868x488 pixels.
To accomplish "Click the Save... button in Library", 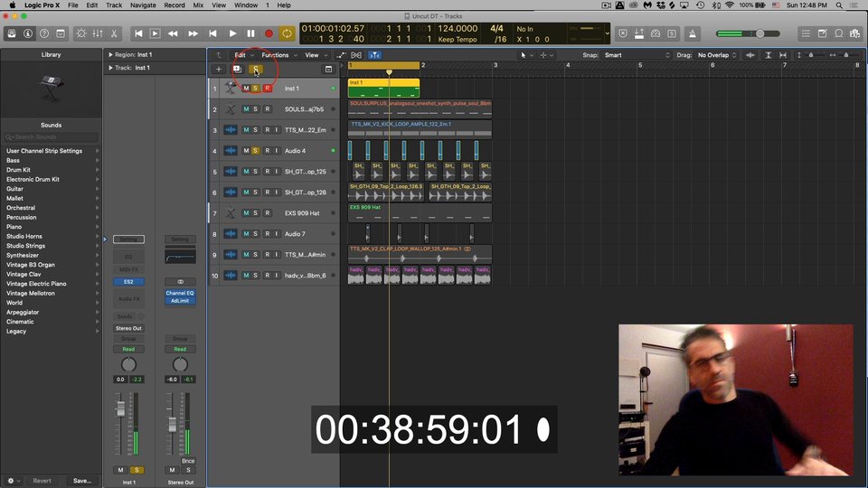I will [x=82, y=481].
